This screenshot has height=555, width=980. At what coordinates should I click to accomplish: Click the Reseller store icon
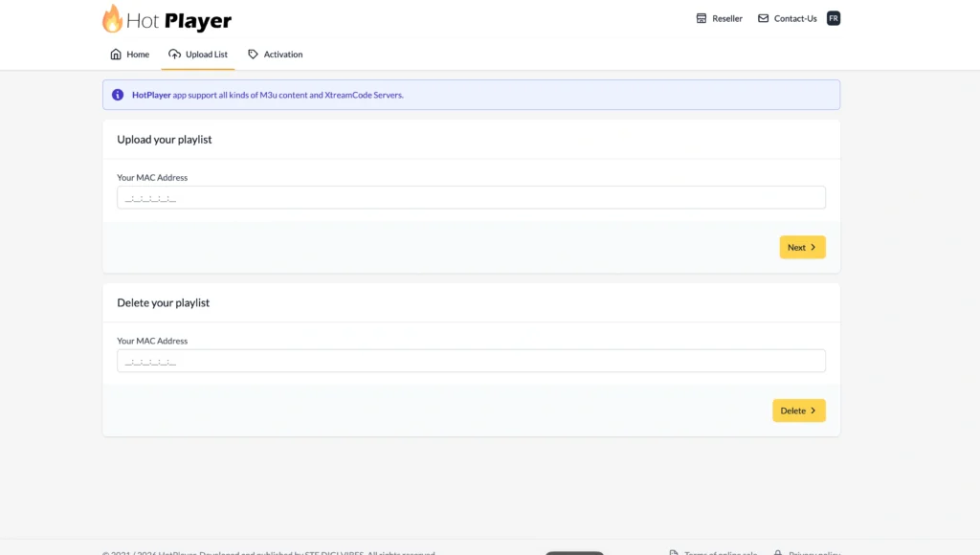point(702,19)
